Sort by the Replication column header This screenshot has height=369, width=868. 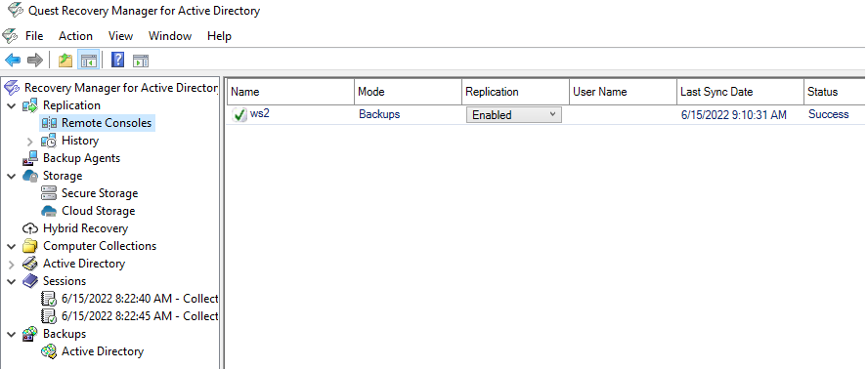pos(515,92)
